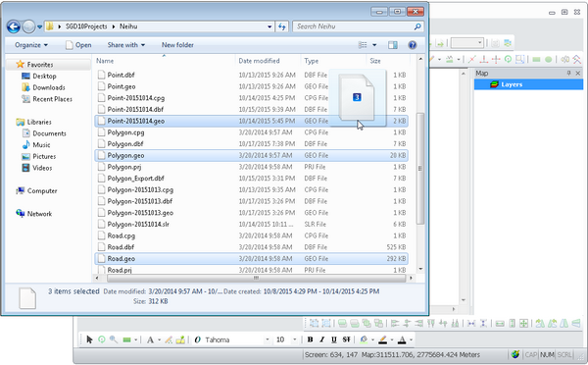Pin the Map panel with pushpin icon
Image resolution: width=588 pixels, height=365 pixels.
(x=568, y=74)
